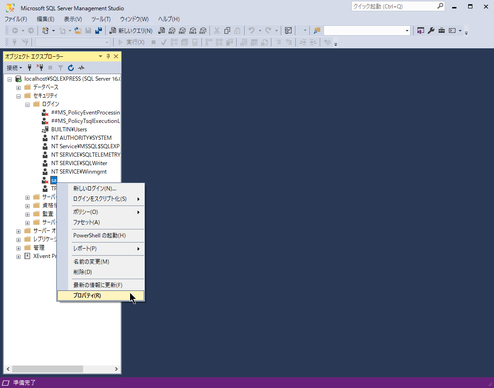Select the NT SERVICE\SQLWriter login
Screen dimensions: 494x388
pyautogui.click(x=79, y=163)
